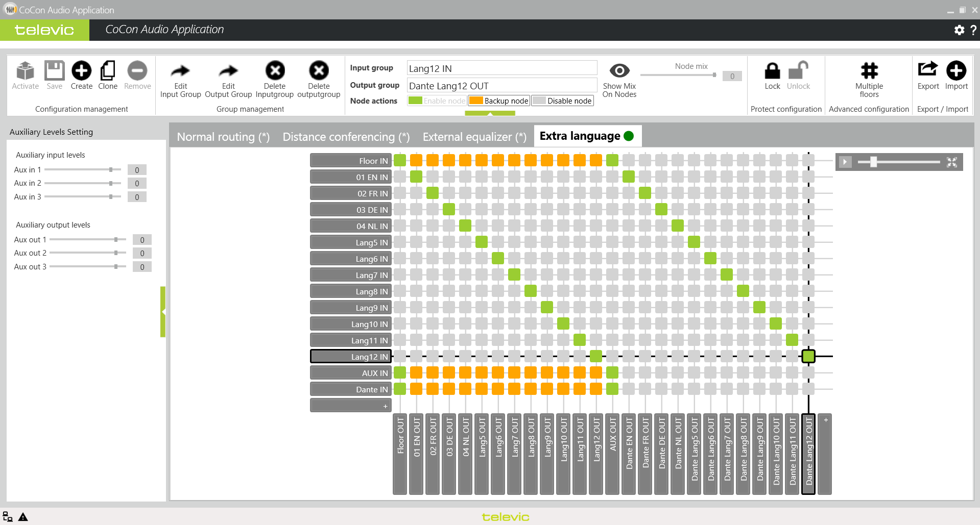Image resolution: width=980 pixels, height=525 pixels.
Task: Switch to the Normal routing tab
Action: tap(223, 137)
